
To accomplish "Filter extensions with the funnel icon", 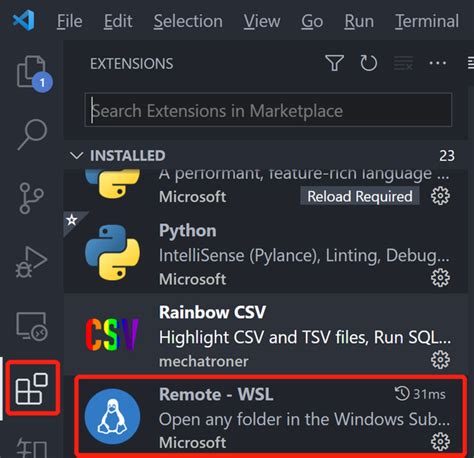I will pos(334,63).
